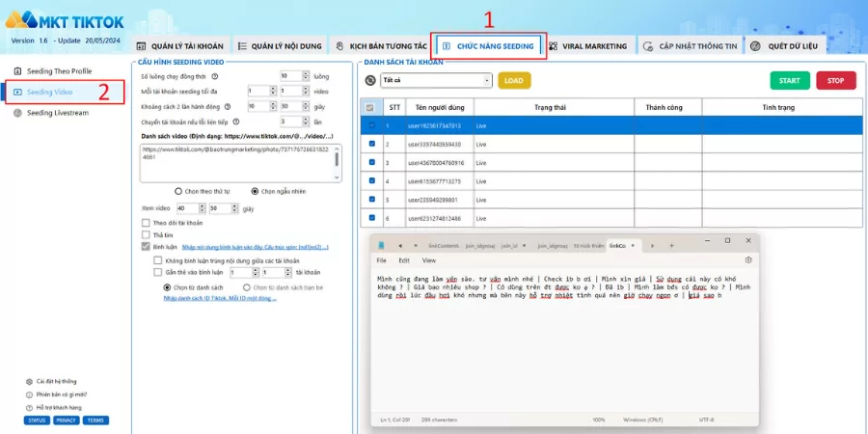868x434 pixels.
Task: Open Nhập danh sách ID Tiktok link
Action: pyautogui.click(x=220, y=298)
